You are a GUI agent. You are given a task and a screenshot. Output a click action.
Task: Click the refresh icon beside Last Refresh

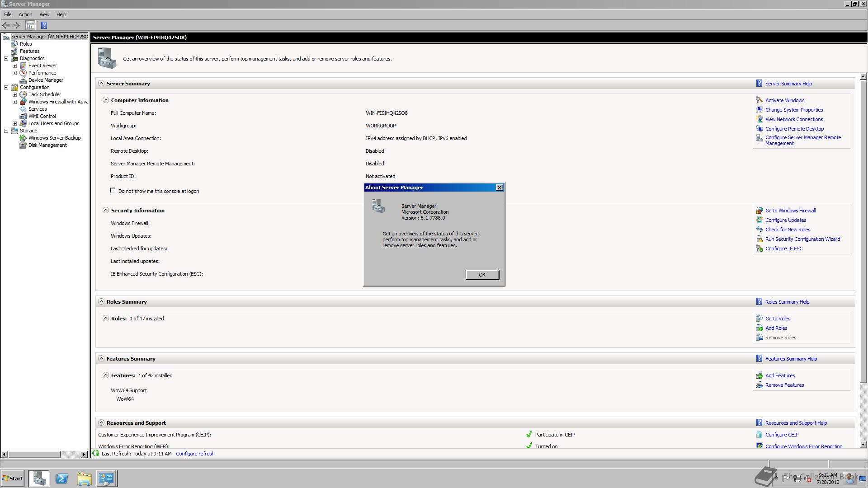click(x=96, y=453)
